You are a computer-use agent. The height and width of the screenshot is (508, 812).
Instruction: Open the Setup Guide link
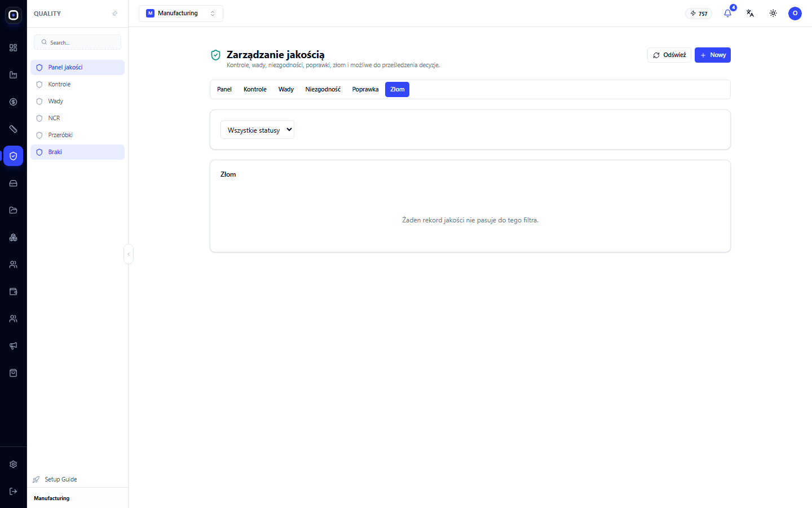(55, 479)
